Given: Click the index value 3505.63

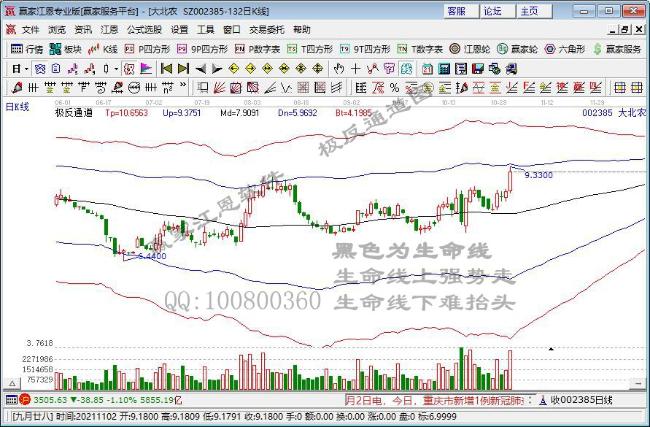Looking at the screenshot, I should coord(50,400).
